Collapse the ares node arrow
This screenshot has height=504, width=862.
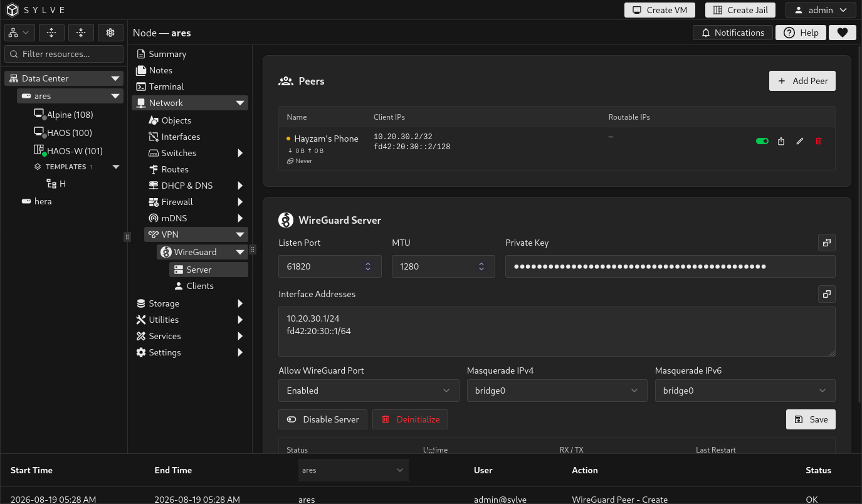coord(115,96)
